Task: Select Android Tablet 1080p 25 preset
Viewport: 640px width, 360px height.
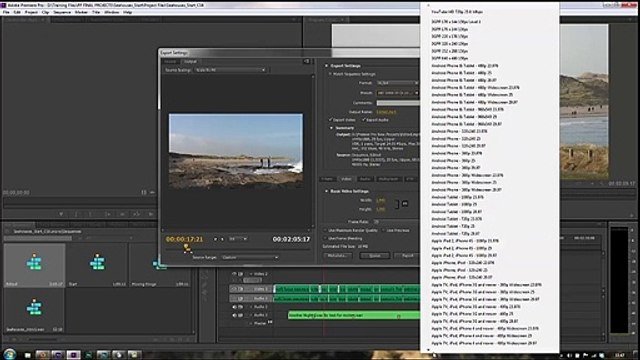Action: click(x=454, y=204)
